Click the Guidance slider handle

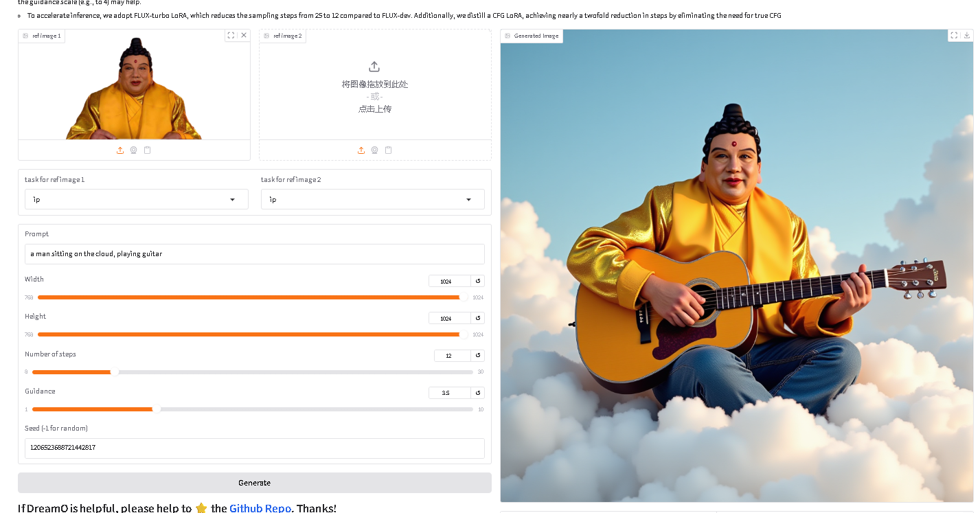[157, 409]
